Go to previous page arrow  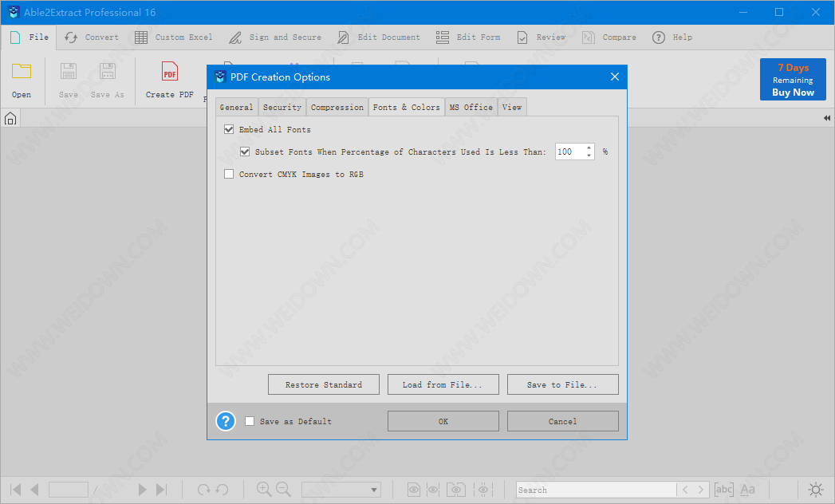[x=34, y=489]
